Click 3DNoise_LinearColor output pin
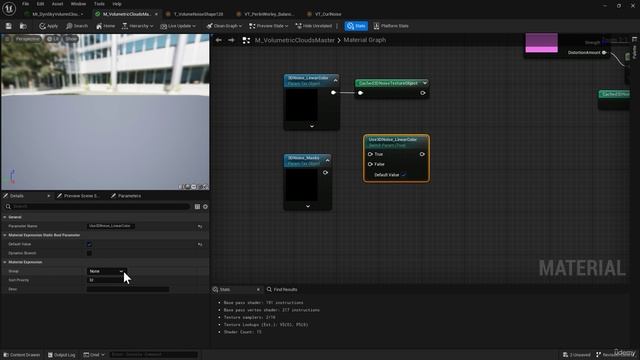The height and width of the screenshot is (360, 640). 333,93
